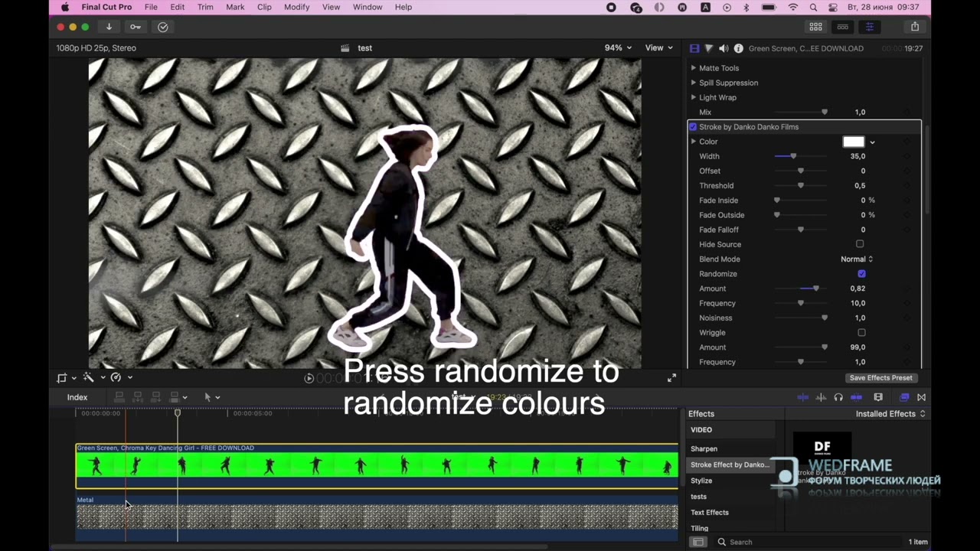Screen dimensions: 980x551
Task: Open viewer zoom 94% dropdown
Action: point(618,47)
